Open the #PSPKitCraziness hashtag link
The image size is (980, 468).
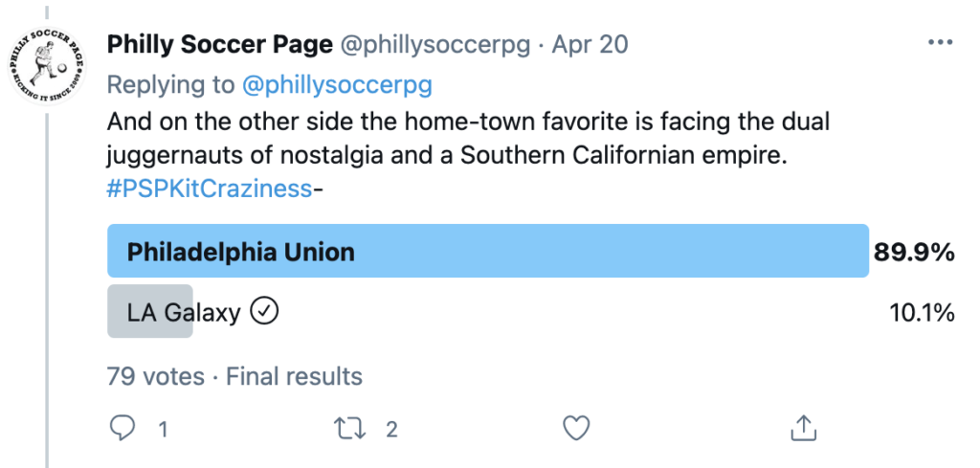[x=210, y=189]
